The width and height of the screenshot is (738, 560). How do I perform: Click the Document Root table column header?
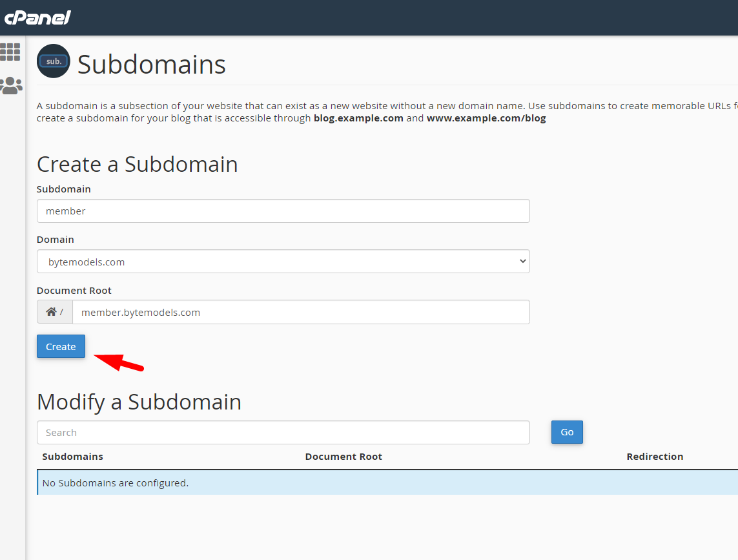[x=343, y=457]
